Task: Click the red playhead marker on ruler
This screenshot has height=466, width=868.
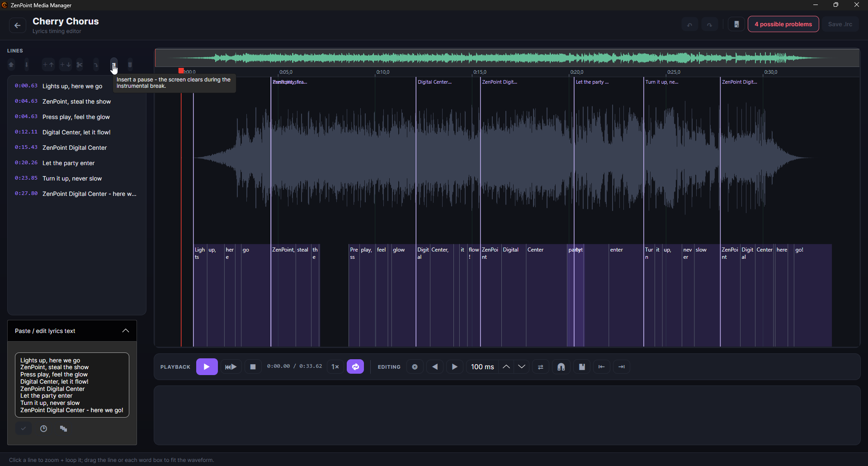Action: click(181, 71)
